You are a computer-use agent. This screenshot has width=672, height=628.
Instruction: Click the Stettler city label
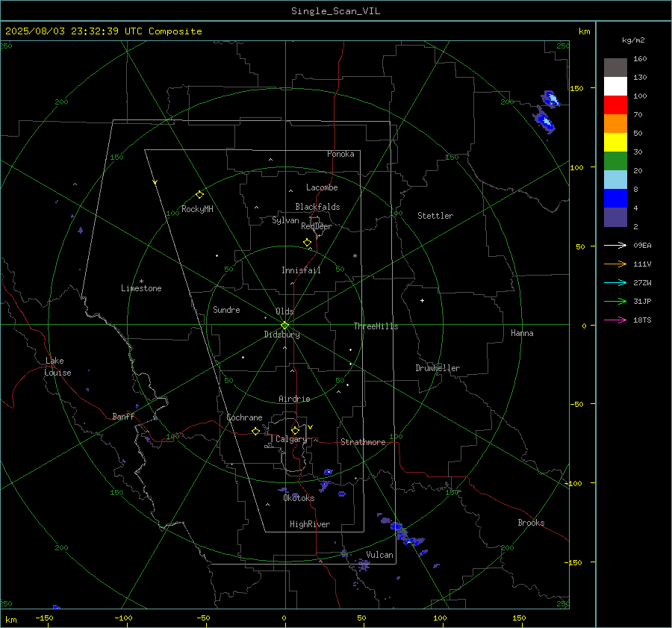[435, 216]
